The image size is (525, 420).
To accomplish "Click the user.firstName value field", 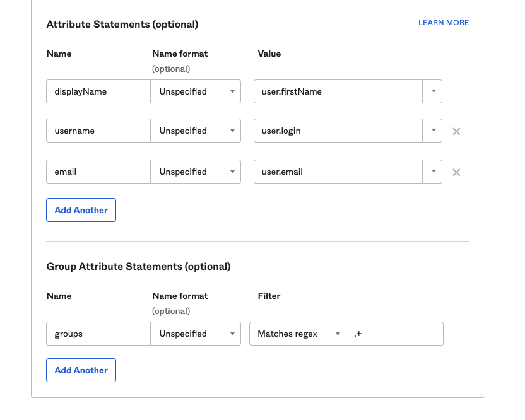I will [x=338, y=91].
